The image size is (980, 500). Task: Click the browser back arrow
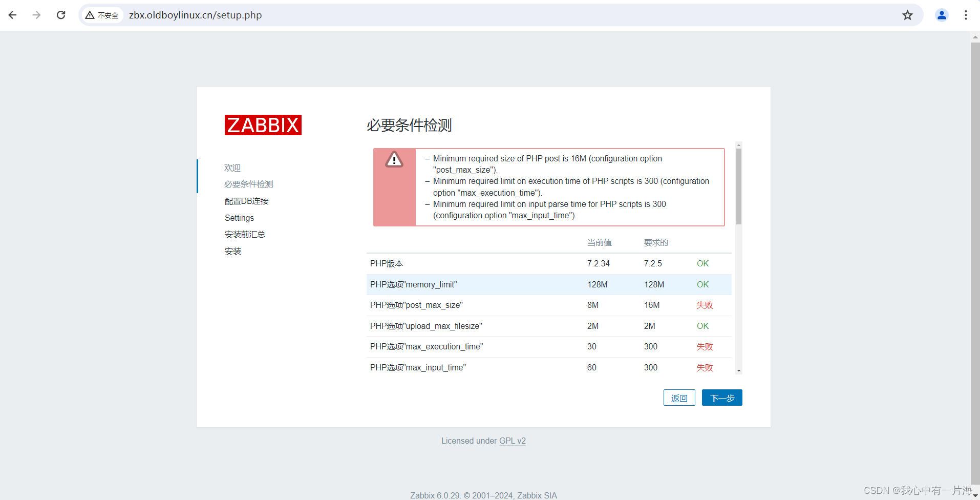pos(13,15)
